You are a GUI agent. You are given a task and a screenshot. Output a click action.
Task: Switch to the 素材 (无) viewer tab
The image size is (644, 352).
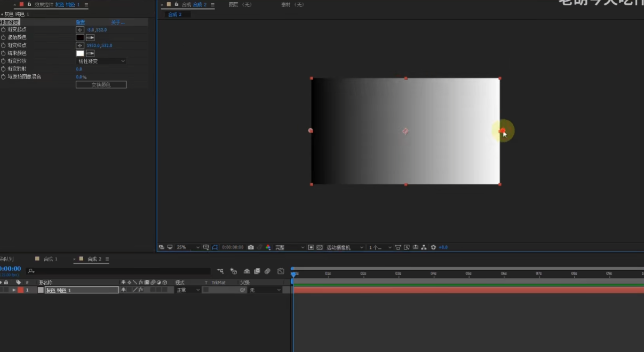click(292, 5)
